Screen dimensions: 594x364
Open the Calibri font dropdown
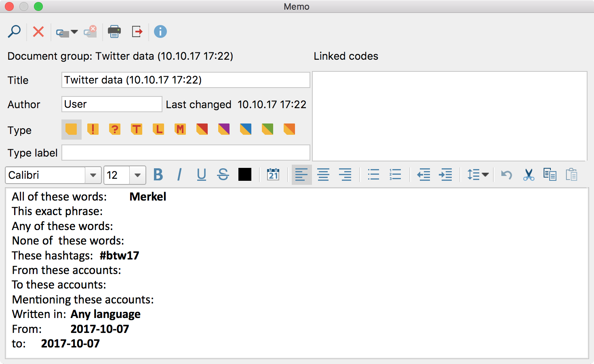pyautogui.click(x=93, y=175)
